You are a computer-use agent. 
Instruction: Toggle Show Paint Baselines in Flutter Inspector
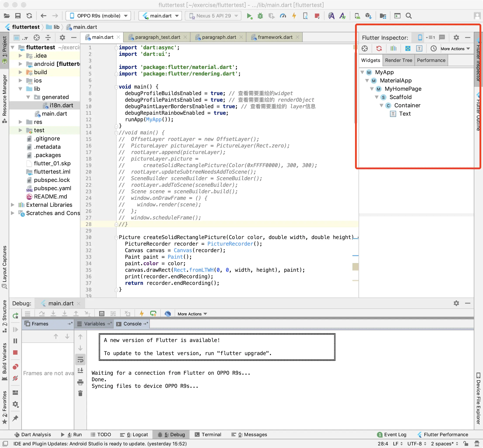[x=419, y=48]
